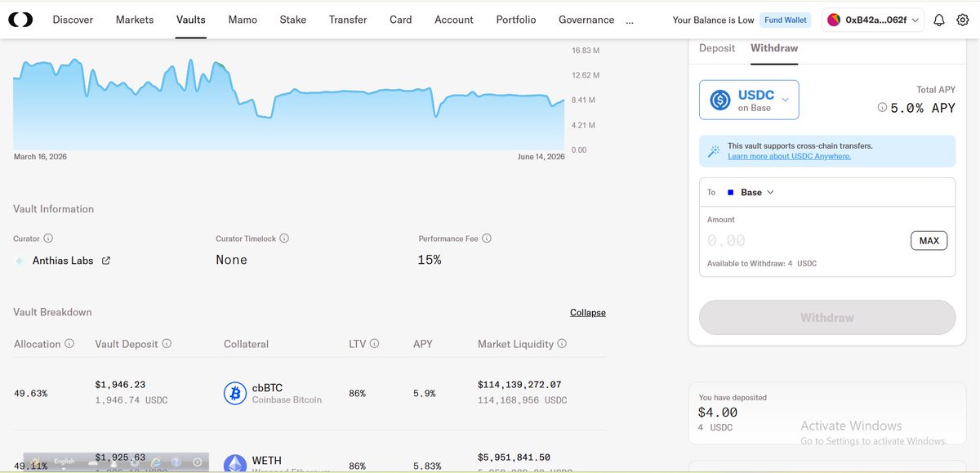Image resolution: width=980 pixels, height=473 pixels.
Task: Switch to the Deposit tab
Action: 717,48
